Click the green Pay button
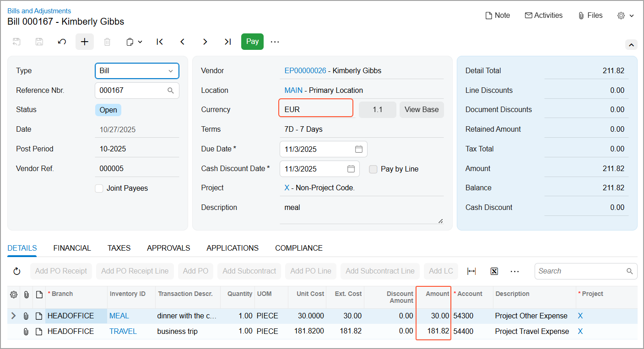 point(252,42)
